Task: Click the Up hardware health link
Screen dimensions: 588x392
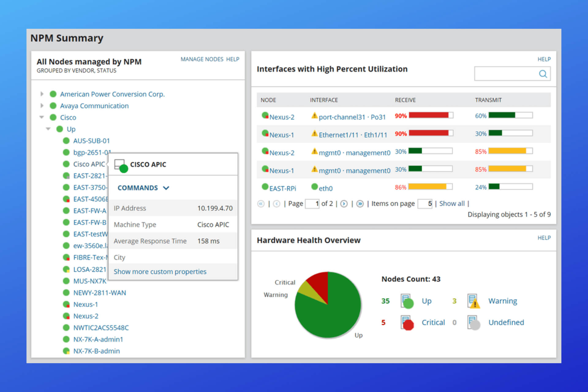Action: coord(427,301)
